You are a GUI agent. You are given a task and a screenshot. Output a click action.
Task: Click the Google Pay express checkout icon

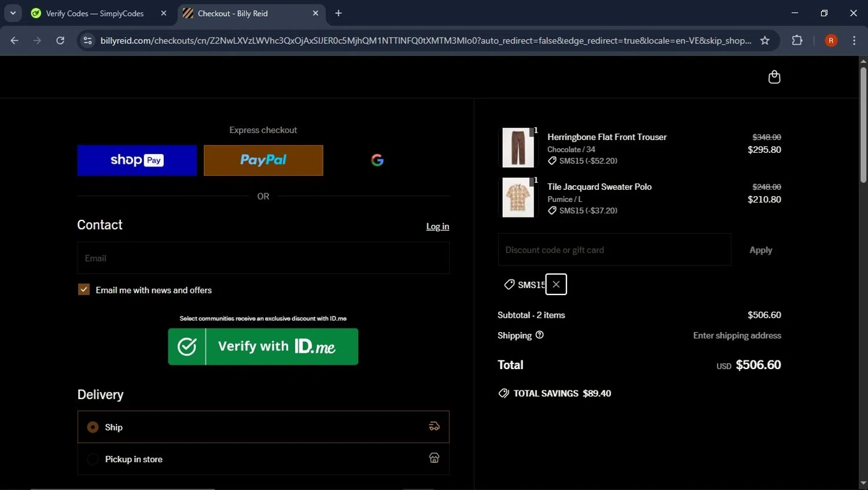377,160
